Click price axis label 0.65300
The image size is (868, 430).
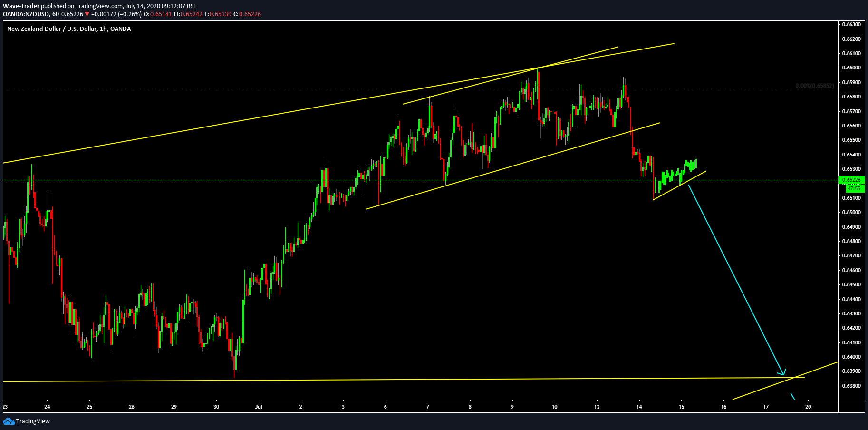coord(851,169)
